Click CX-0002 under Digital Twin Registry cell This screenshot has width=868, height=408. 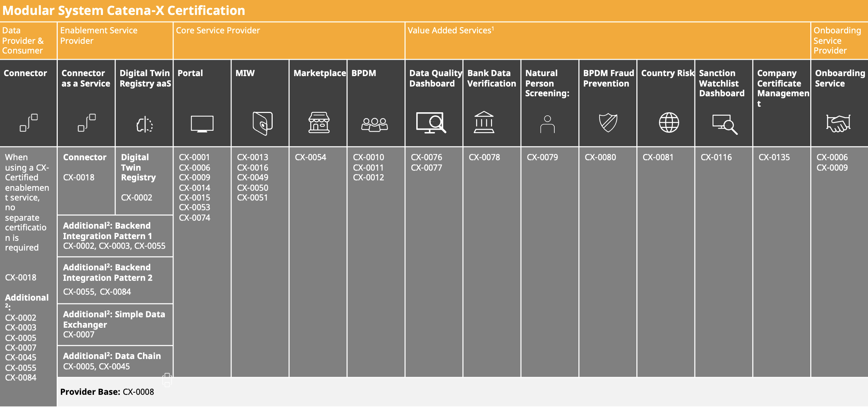pyautogui.click(x=137, y=197)
